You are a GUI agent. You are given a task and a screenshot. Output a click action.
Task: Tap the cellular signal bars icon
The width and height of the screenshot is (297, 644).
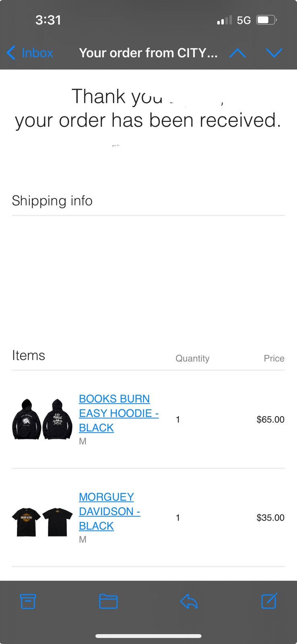click(224, 20)
